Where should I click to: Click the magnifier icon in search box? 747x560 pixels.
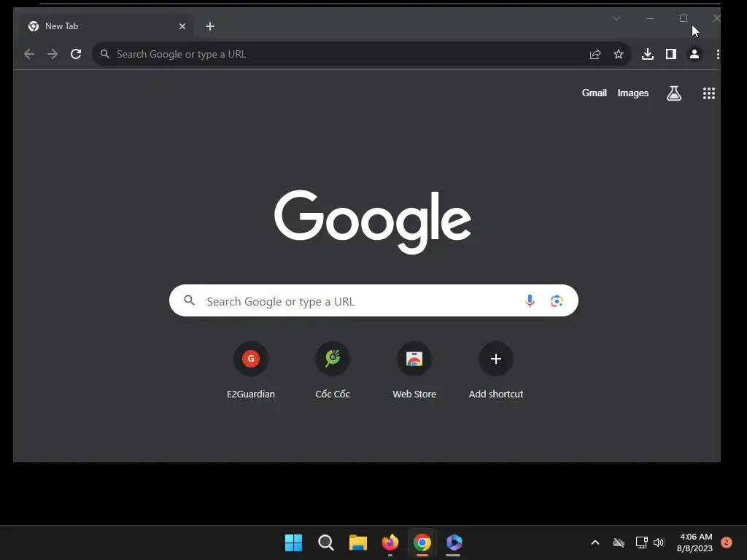pos(189,300)
